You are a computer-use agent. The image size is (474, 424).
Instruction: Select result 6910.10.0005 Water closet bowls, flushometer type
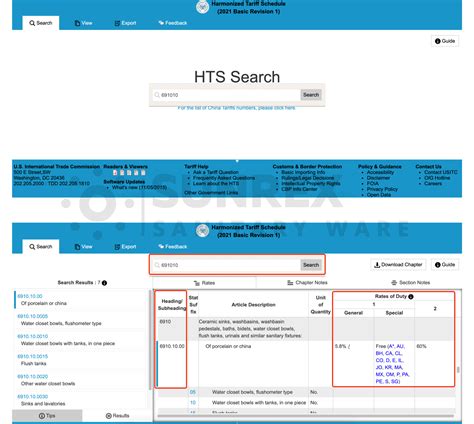coord(81,320)
